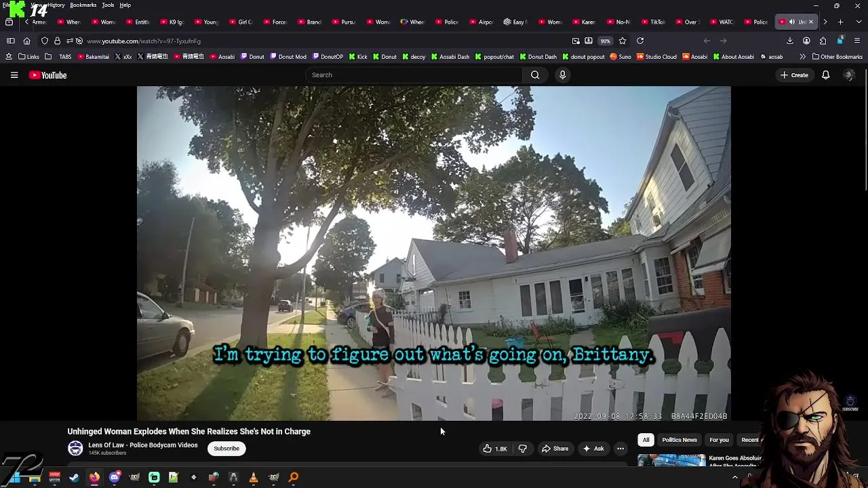The height and width of the screenshot is (488, 868).
Task: Click the address bar URL
Action: tap(144, 41)
